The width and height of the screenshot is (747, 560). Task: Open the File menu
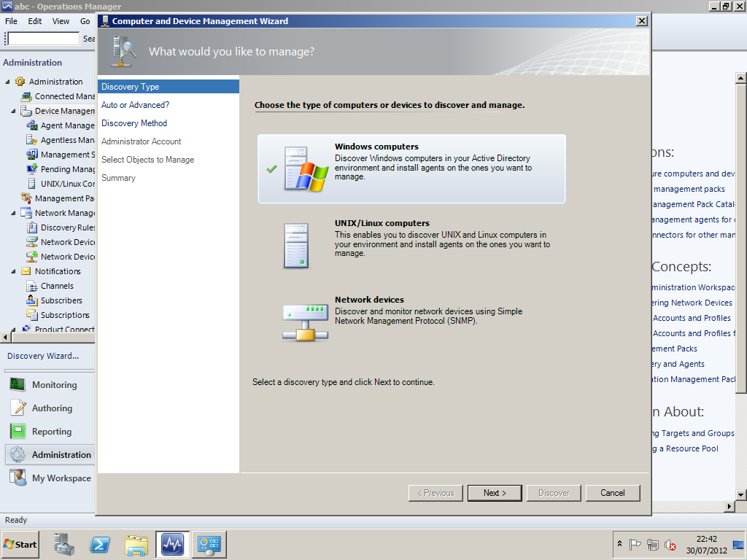click(x=11, y=21)
